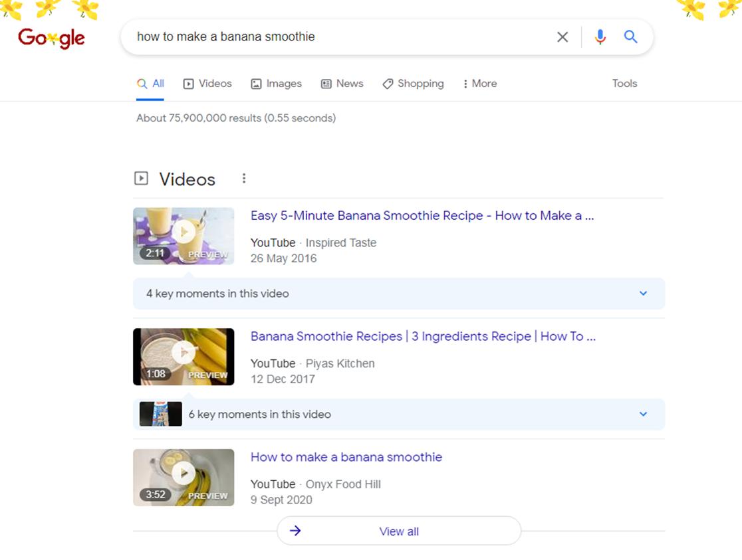This screenshot has width=742, height=560.
Task: Open the More menu
Action: coord(480,84)
